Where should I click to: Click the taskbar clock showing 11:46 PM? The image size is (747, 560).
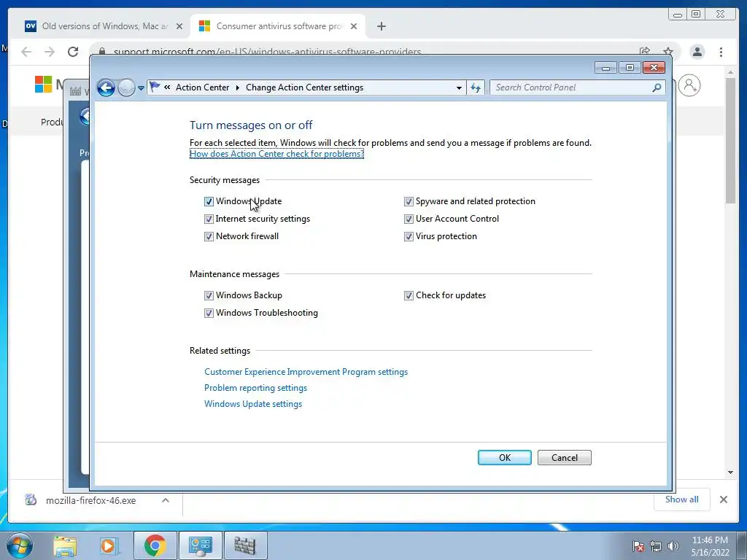pyautogui.click(x=710, y=546)
